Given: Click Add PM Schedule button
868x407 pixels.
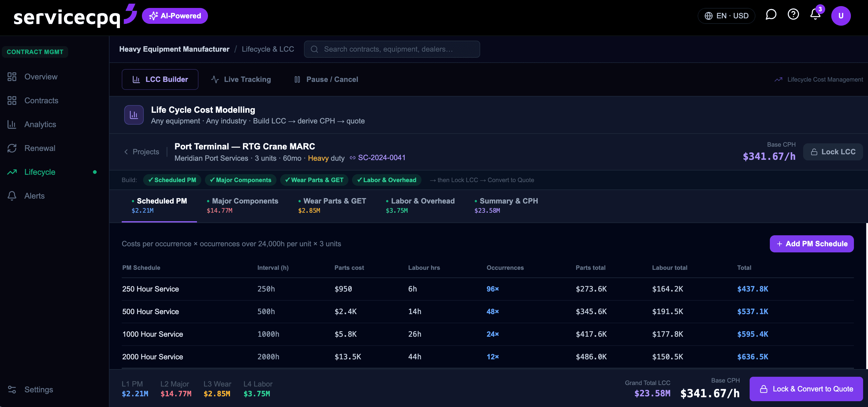Looking at the screenshot, I should pyautogui.click(x=811, y=244).
